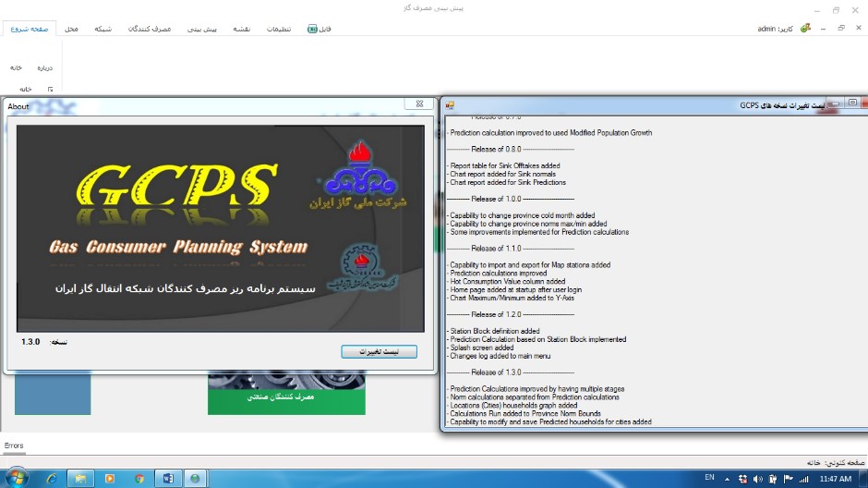
Task: Click the taskbar clock showing 11:47 AM
Action: tap(836, 479)
